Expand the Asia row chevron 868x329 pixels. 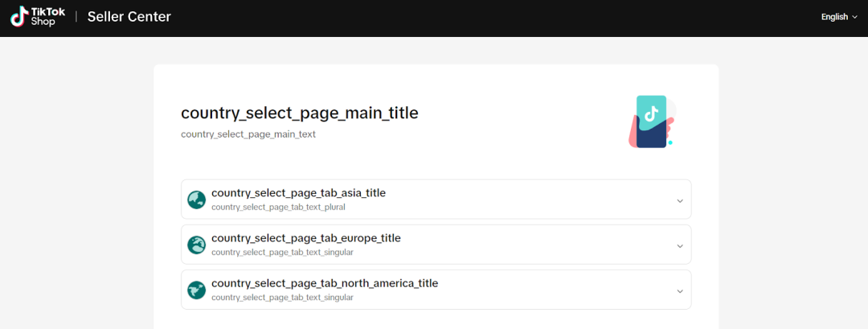[x=680, y=200]
